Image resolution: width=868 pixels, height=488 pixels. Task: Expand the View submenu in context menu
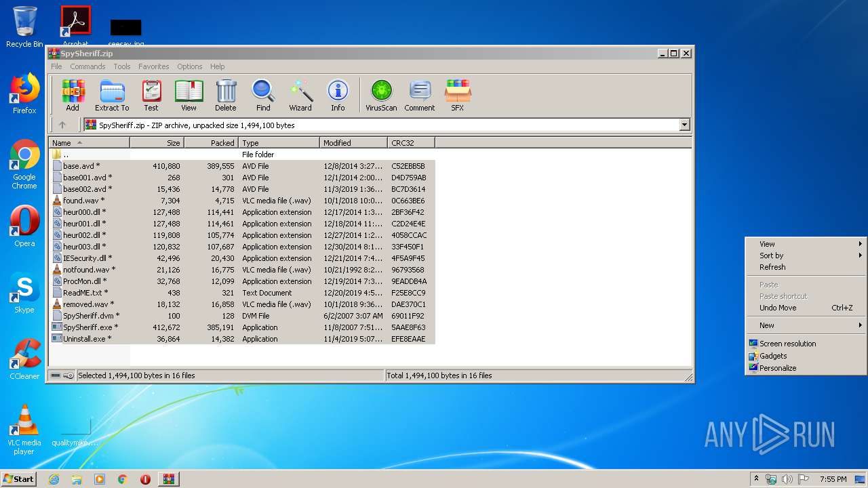[806, 244]
